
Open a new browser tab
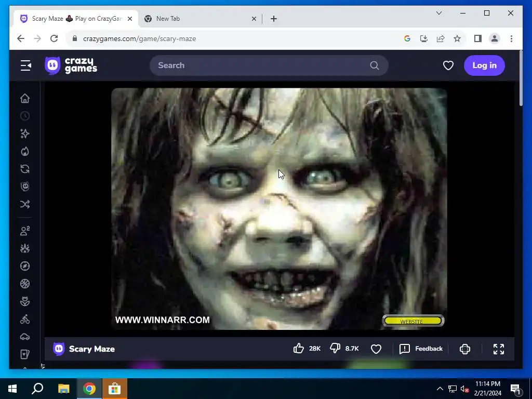(x=274, y=19)
